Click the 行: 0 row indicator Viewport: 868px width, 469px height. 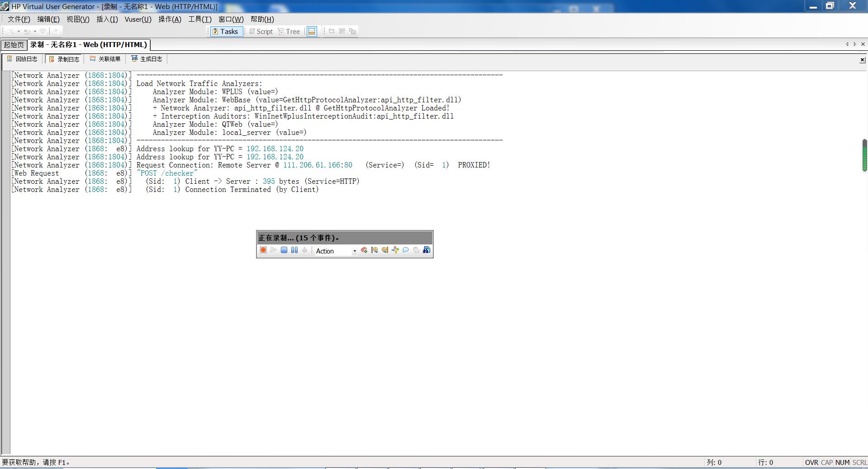766,462
